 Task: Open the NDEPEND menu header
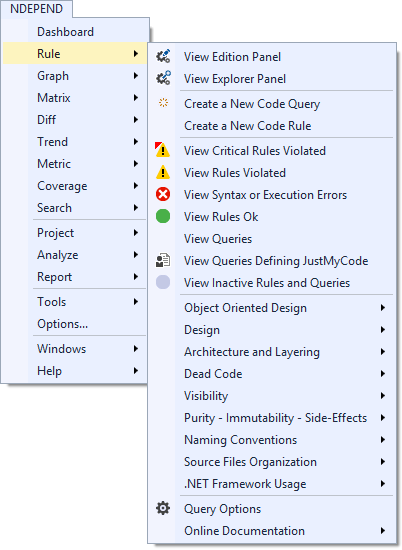pos(36,8)
